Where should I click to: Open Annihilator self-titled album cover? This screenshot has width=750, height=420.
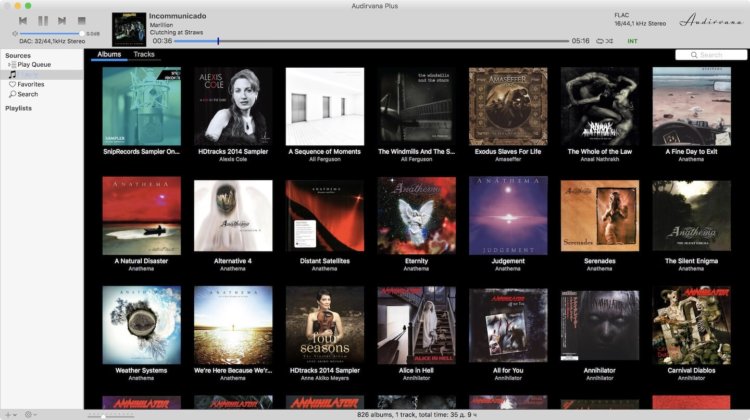point(600,325)
